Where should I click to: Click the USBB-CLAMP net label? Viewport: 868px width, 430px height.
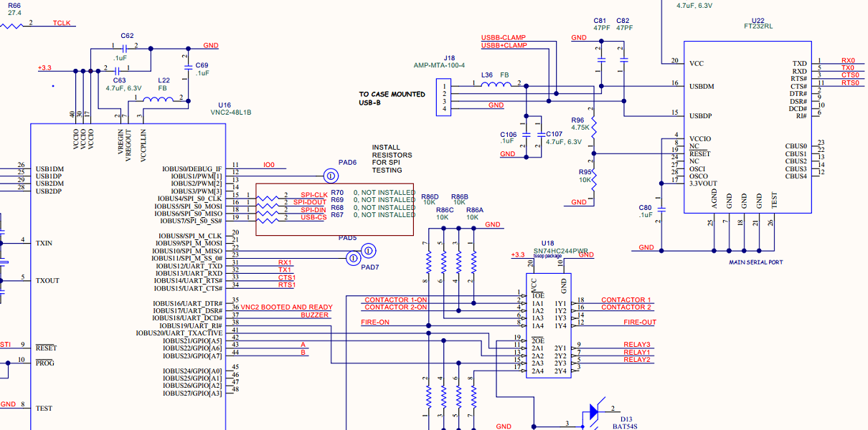click(x=504, y=37)
